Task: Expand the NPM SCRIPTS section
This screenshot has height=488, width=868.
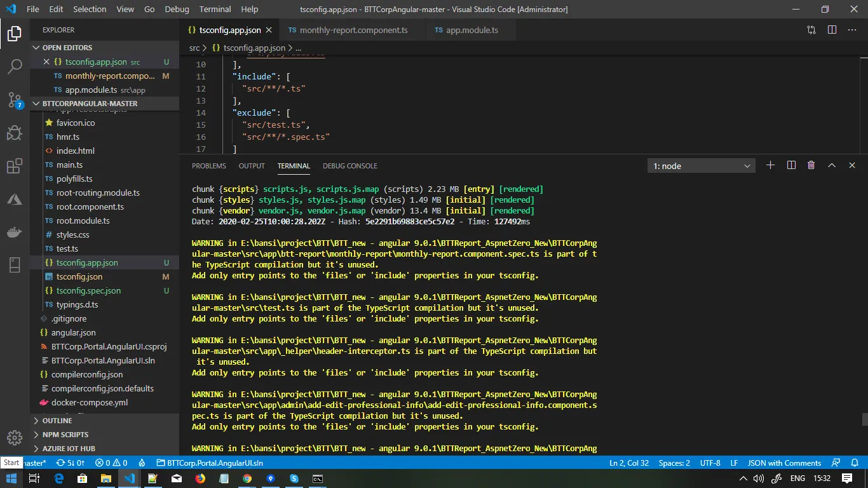Action: coord(65,435)
